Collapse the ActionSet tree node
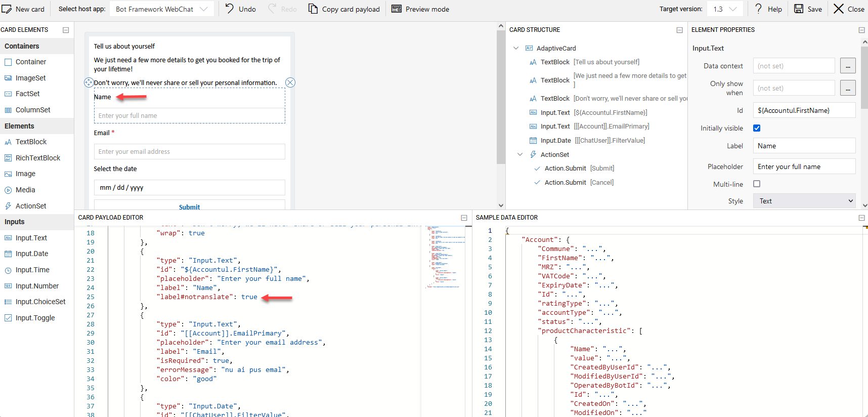Viewport: 868px width, 417px height. pos(520,154)
